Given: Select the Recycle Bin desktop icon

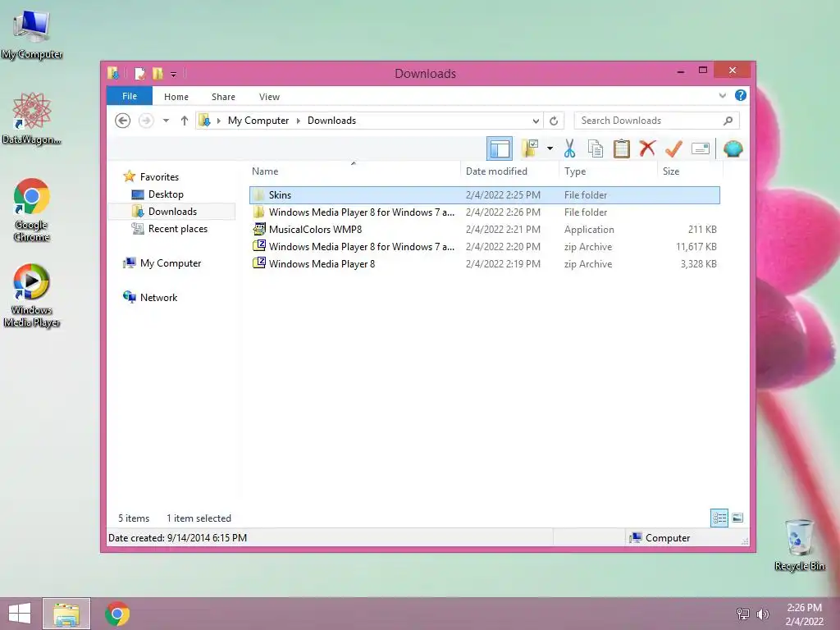Looking at the screenshot, I should [799, 545].
